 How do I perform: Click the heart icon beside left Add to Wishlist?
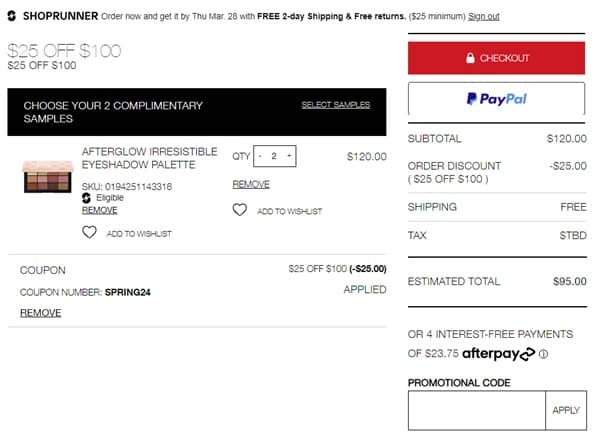[x=89, y=232]
